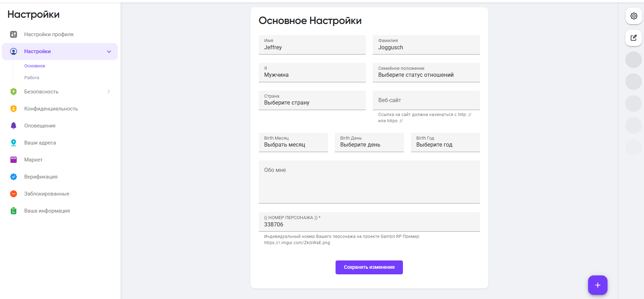This screenshot has height=299, width=644.
Task: Click the blue Verification badge icon
Action: click(14, 177)
